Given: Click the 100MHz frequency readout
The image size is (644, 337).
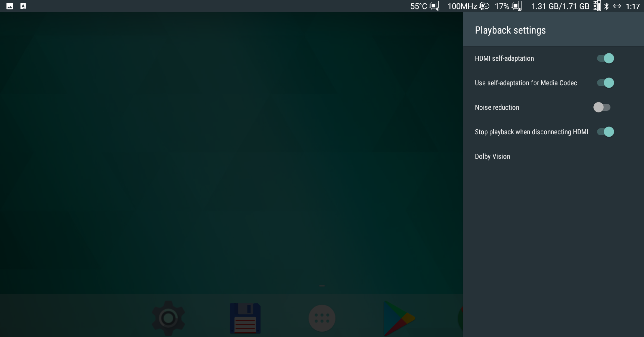Looking at the screenshot, I should (x=462, y=6).
